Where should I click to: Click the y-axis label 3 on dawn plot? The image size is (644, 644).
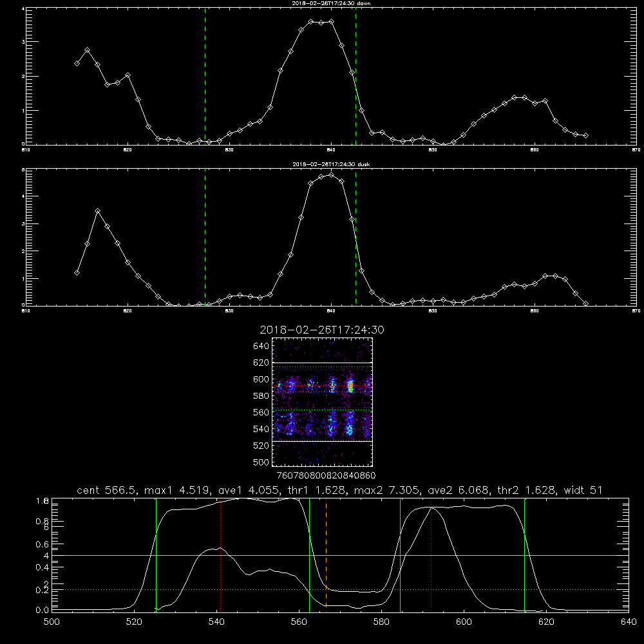(x=23, y=42)
